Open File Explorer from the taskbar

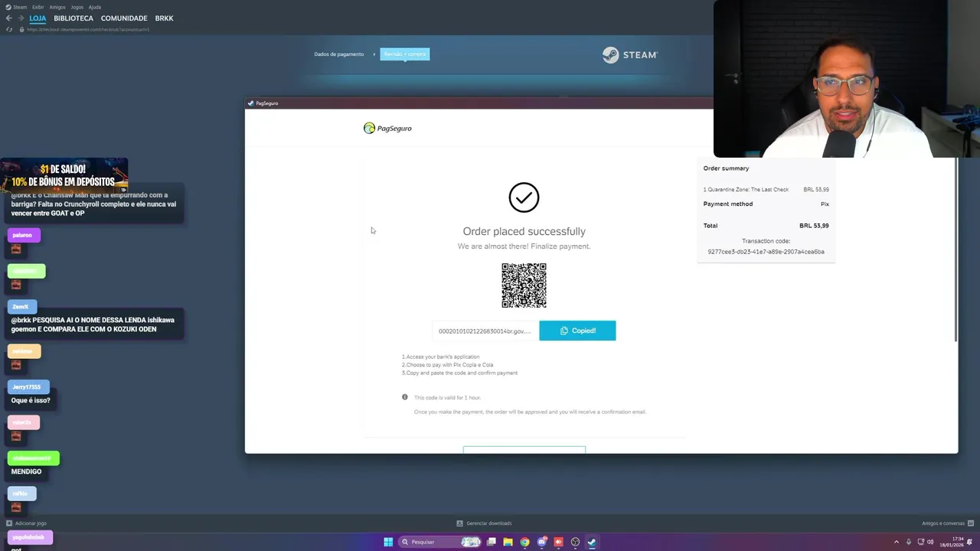pos(508,542)
